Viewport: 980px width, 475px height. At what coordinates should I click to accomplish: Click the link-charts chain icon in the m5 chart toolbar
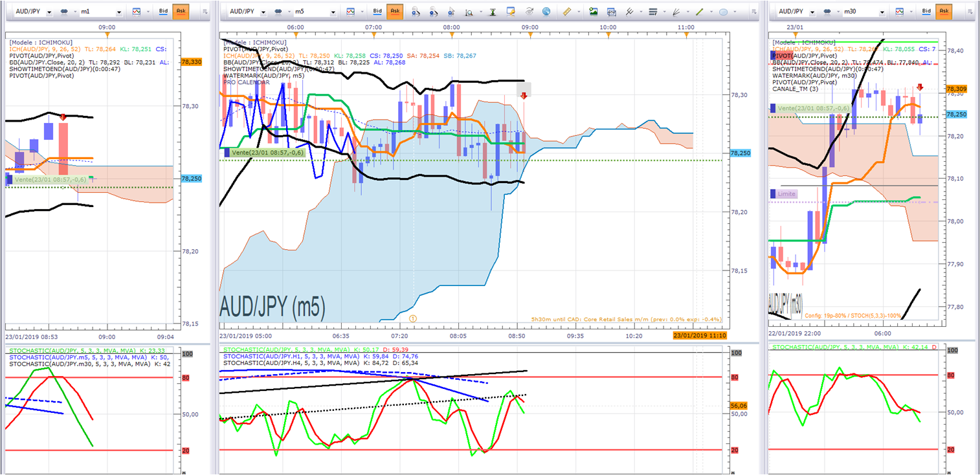(278, 12)
